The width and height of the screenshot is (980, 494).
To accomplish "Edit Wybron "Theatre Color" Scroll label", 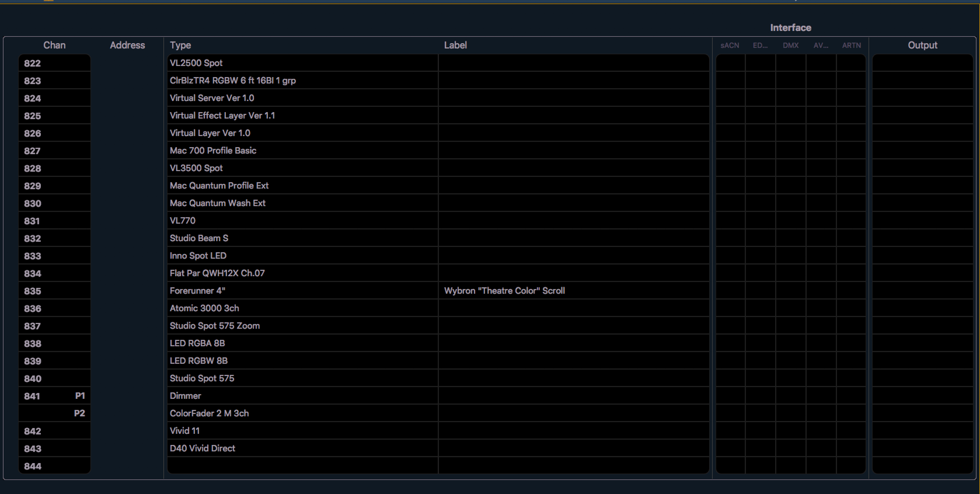I will coord(574,291).
